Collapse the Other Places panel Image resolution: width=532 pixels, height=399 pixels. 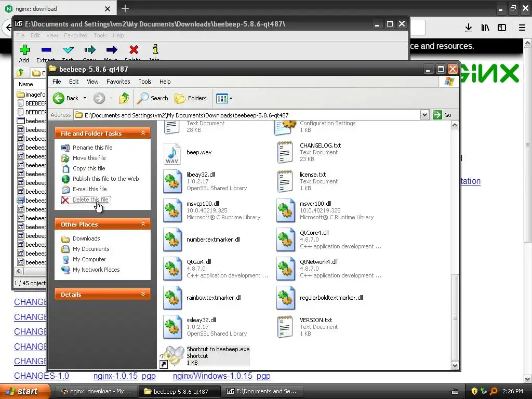click(x=143, y=224)
